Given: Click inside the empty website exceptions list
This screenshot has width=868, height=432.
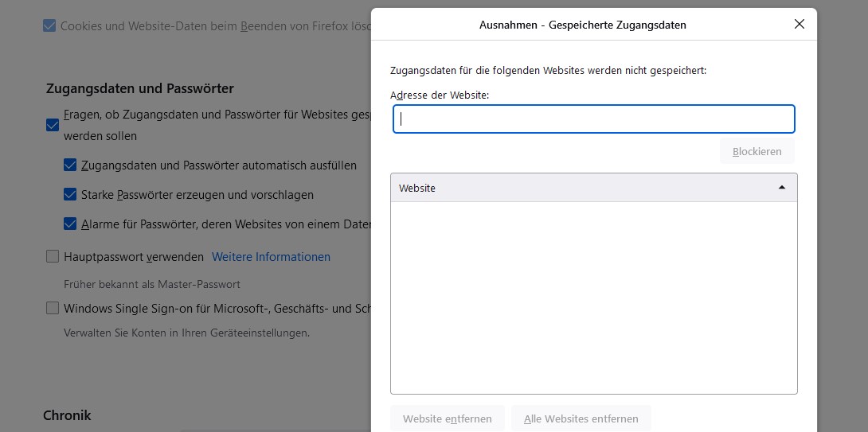Looking at the screenshot, I should [x=593, y=298].
